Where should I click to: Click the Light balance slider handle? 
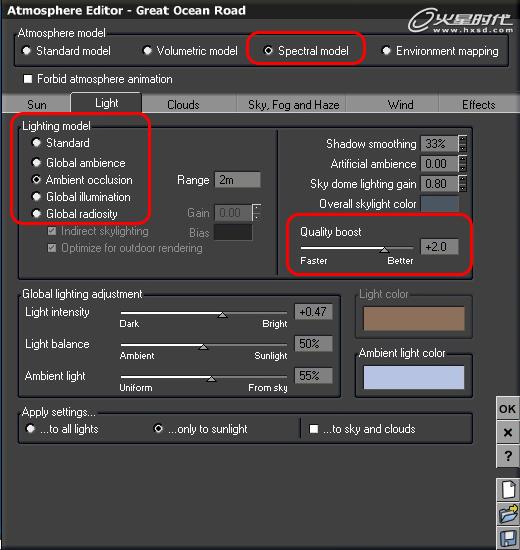coord(203,347)
